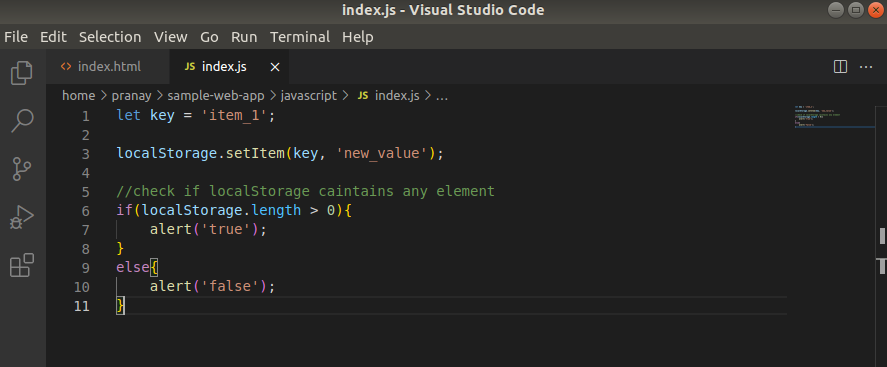Click line number 3 in gutter

click(85, 154)
